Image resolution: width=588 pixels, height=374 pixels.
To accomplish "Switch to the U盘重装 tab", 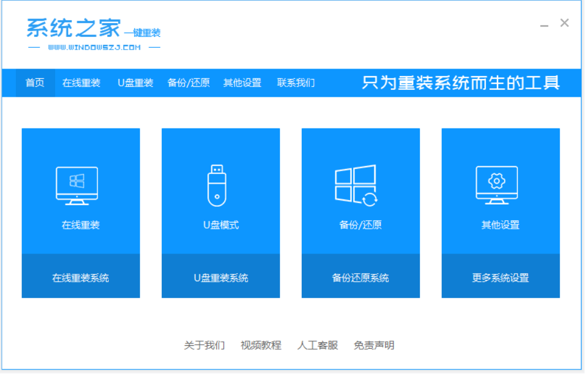I will [x=135, y=83].
